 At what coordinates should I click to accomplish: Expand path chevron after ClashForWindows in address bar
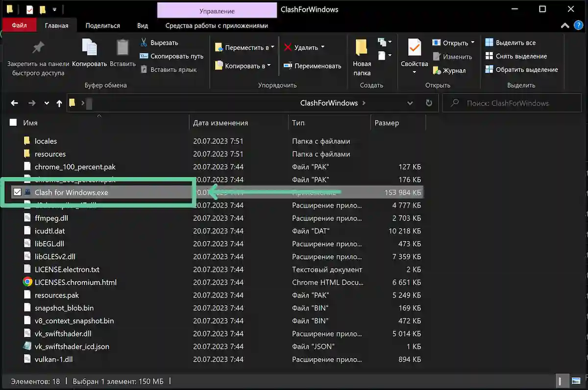coord(363,103)
